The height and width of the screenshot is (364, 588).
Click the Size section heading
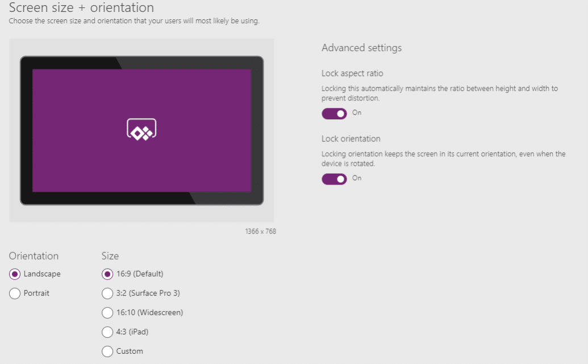coord(110,256)
